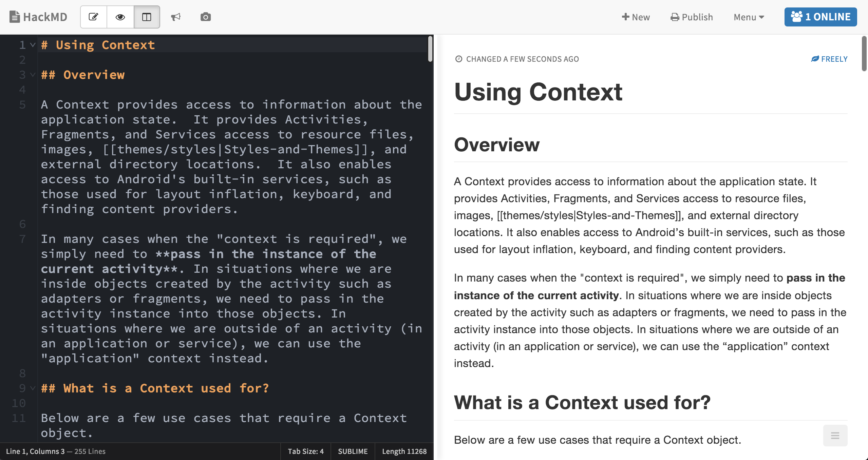Collapse the Overview section fold arrow

[x=33, y=75]
